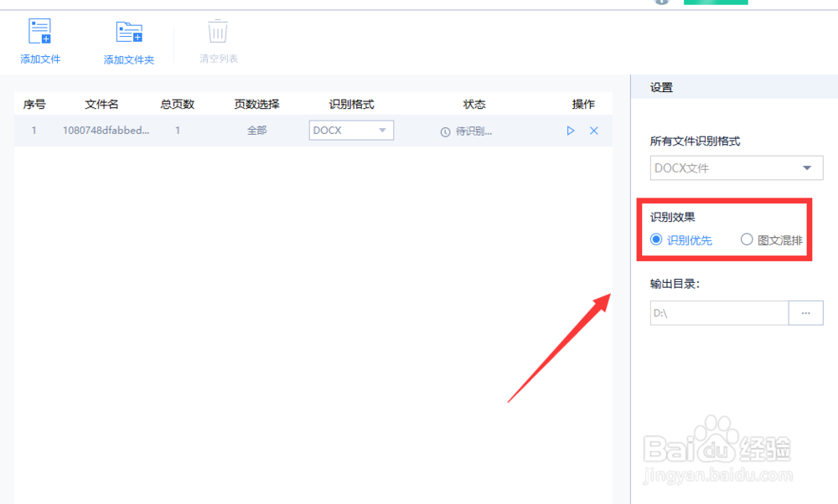Click the 全部 page selection text
Screen dimensions: 838x504
pos(256,130)
